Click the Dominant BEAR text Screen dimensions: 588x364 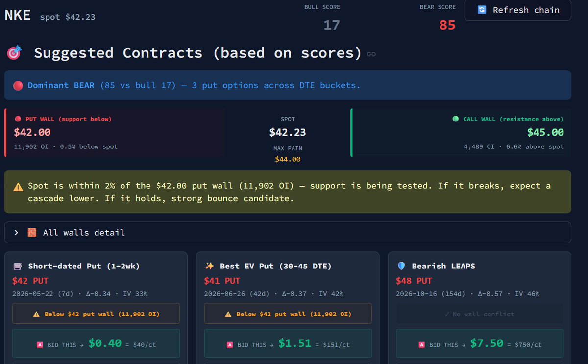pyautogui.click(x=61, y=85)
